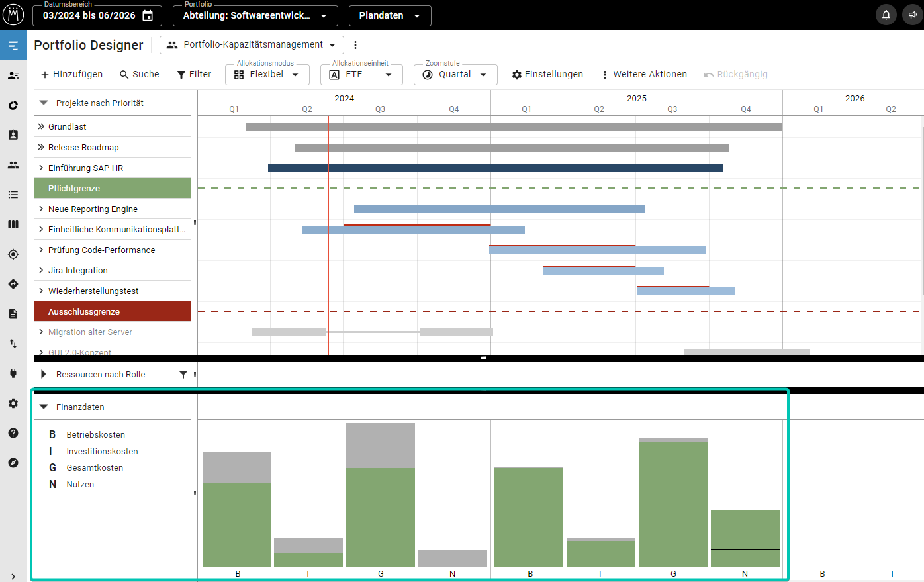Screen dimensions: 924x582
Task: Open the notifications bell
Action: (886, 15)
